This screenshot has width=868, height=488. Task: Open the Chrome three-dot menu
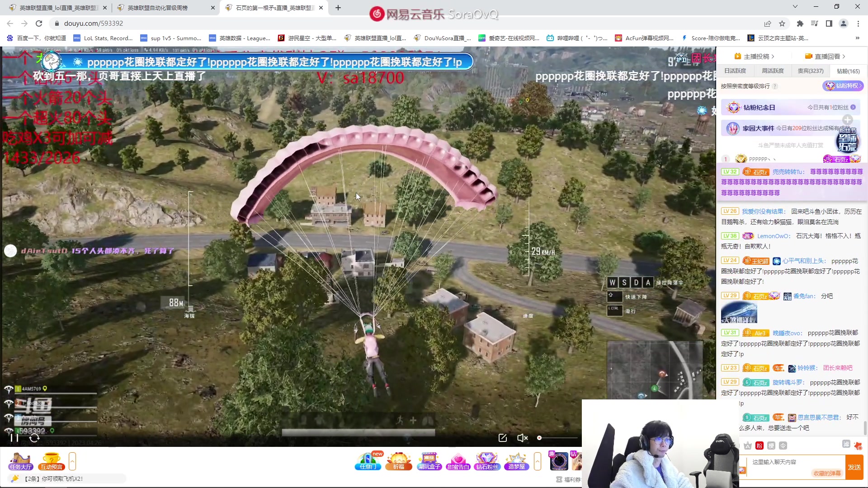pos(858,23)
